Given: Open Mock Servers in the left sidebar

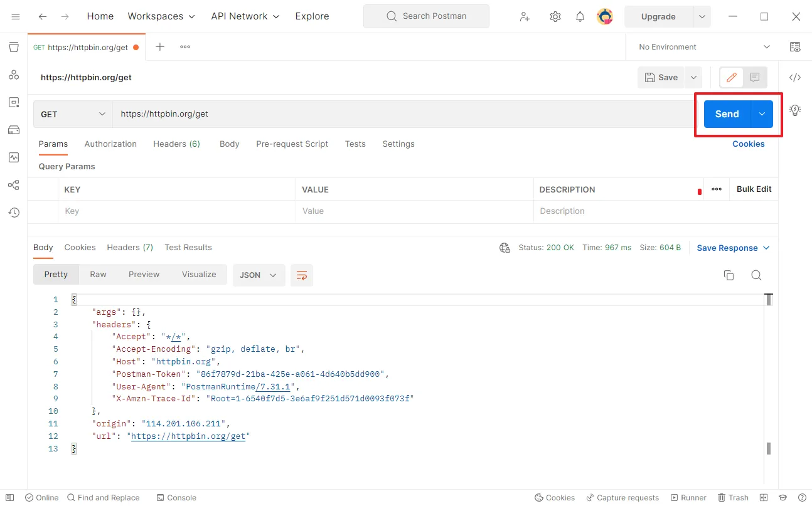Looking at the screenshot, I should (14, 130).
